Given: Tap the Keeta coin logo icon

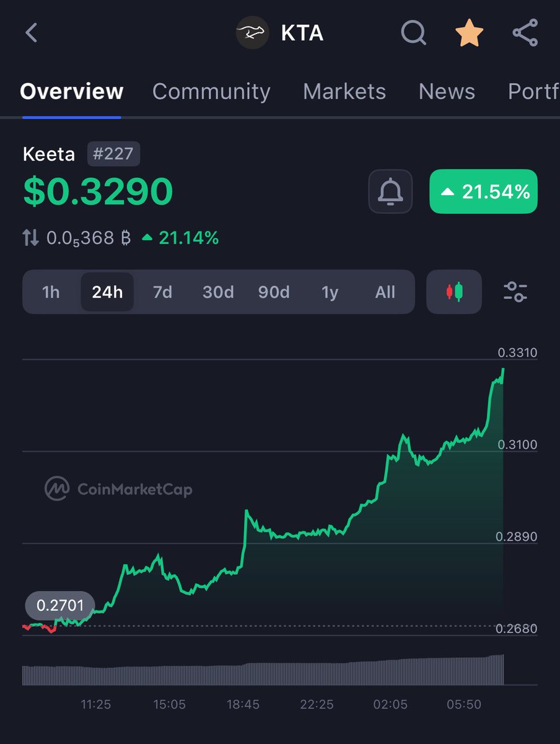Looking at the screenshot, I should (x=253, y=32).
